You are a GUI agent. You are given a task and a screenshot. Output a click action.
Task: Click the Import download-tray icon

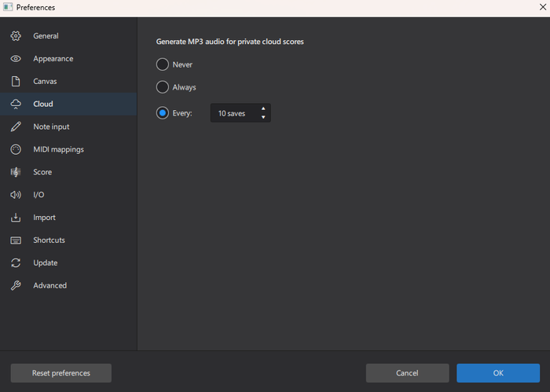[x=16, y=218]
